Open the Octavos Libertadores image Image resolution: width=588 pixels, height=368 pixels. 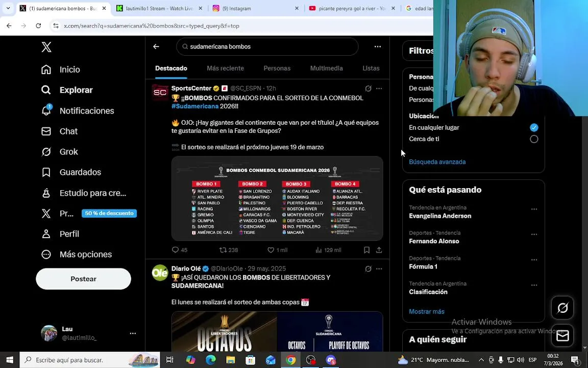click(x=224, y=332)
